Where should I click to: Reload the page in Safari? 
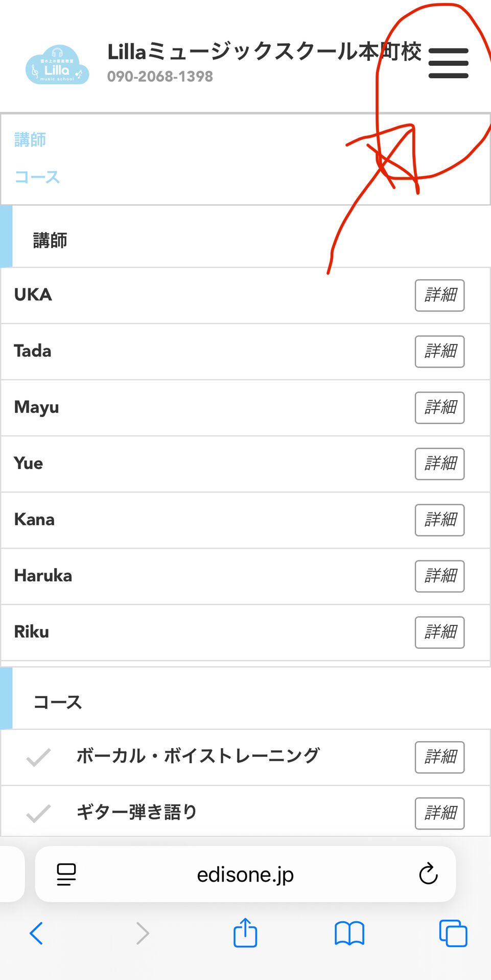tap(428, 874)
